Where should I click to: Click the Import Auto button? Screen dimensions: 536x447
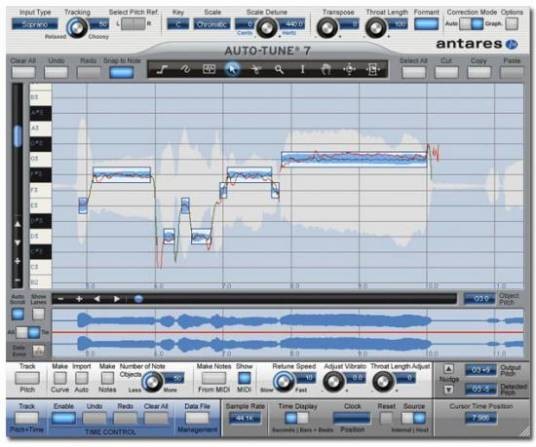click(81, 378)
